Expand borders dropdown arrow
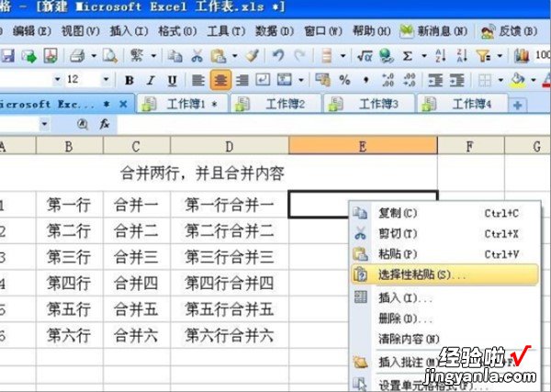Image resolution: width=551 pixels, height=392 pixels. pyautogui.click(x=500, y=81)
